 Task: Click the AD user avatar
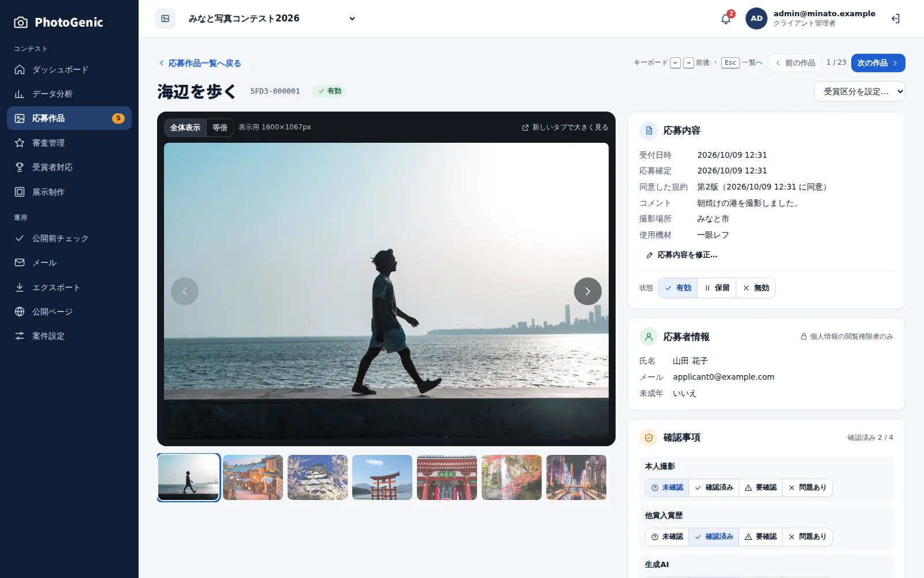pyautogui.click(x=757, y=18)
